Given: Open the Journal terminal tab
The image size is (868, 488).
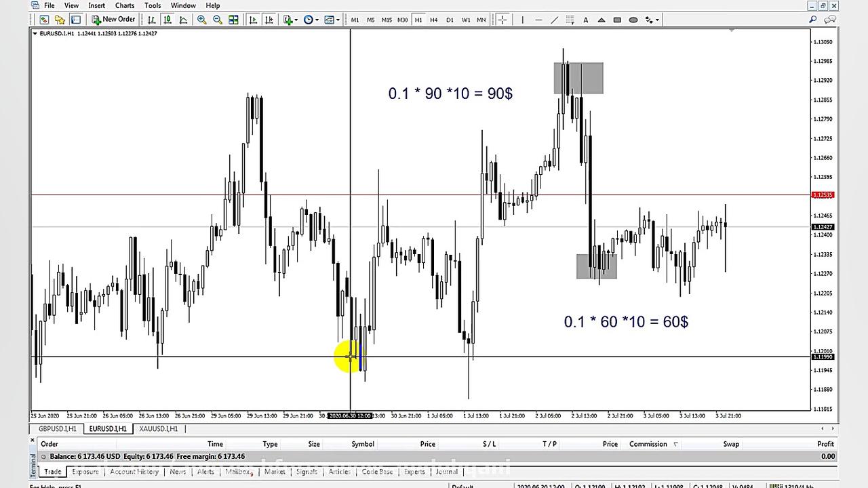Looking at the screenshot, I should tap(446, 472).
